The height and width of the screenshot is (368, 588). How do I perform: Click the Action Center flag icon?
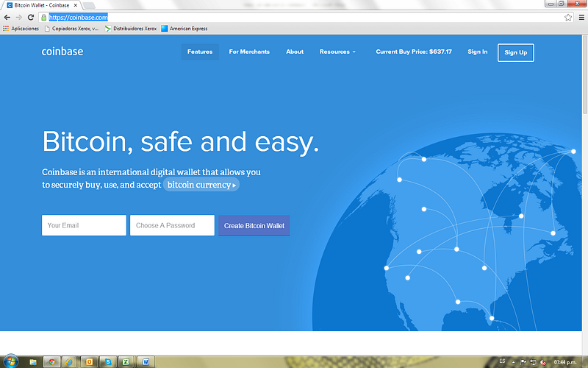[x=523, y=362]
